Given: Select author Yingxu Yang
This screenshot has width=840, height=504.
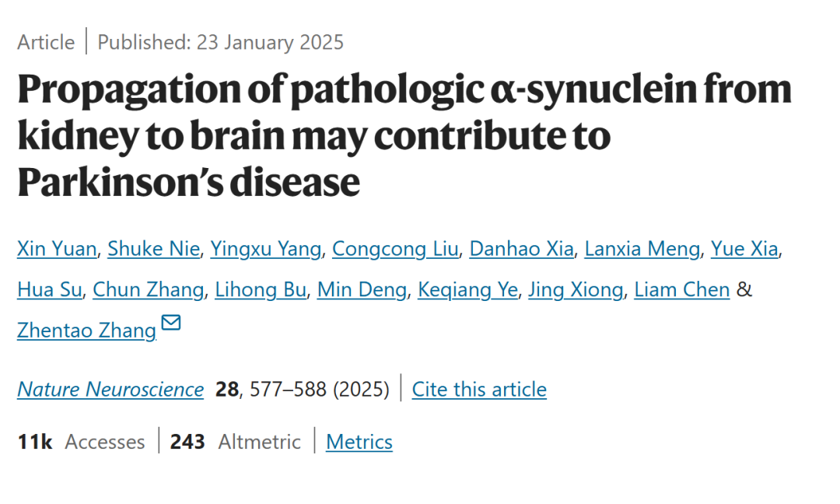Looking at the screenshot, I should 266,249.
